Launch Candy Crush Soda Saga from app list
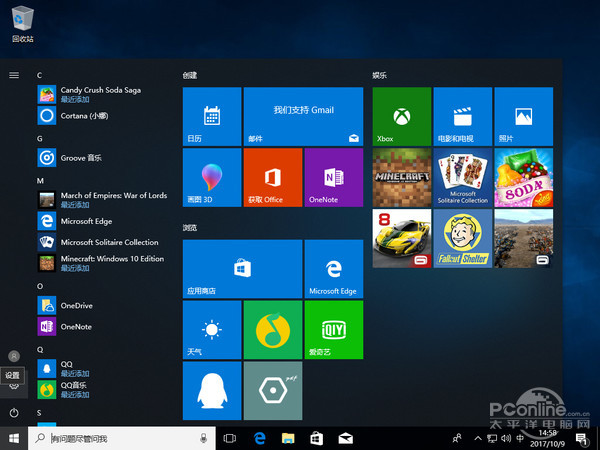600x450 pixels. pos(102,95)
